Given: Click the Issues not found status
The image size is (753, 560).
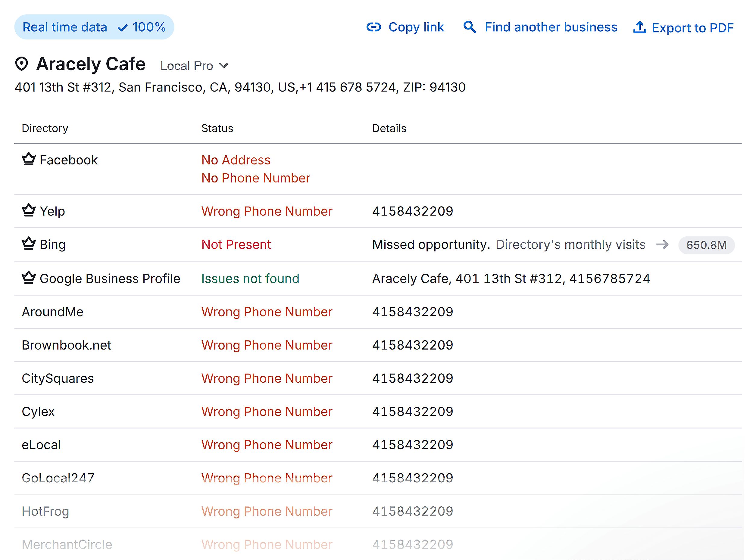Looking at the screenshot, I should pos(250,278).
